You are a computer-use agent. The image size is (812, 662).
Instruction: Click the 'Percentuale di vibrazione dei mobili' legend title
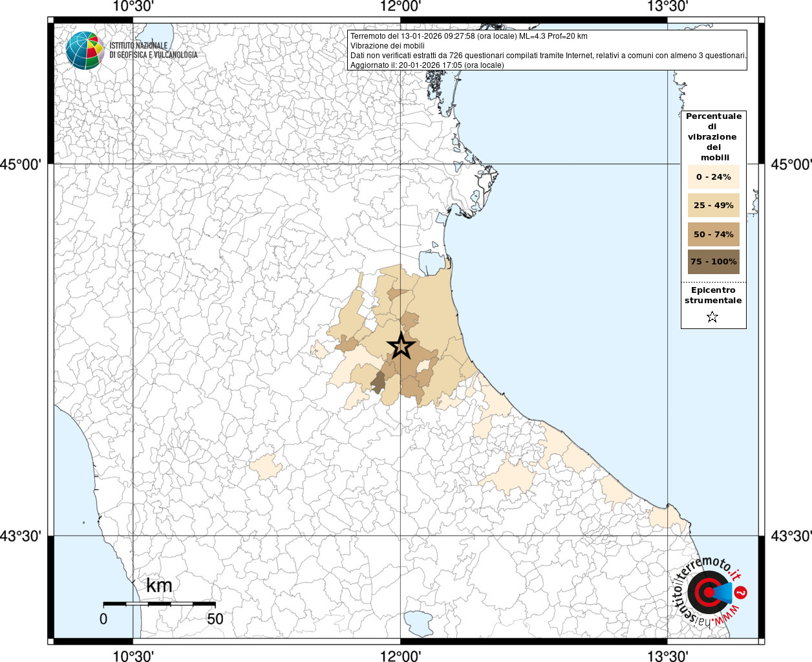coord(713,136)
